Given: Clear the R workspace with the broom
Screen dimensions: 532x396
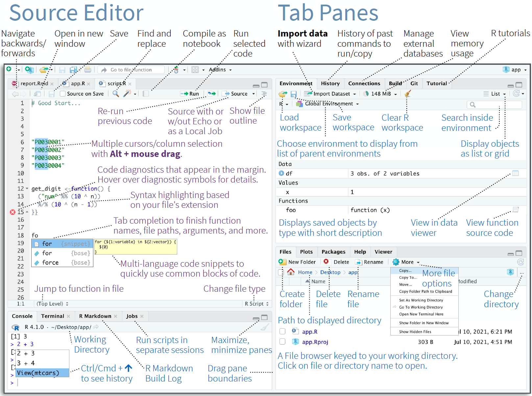Looking at the screenshot, I should click(x=408, y=94).
